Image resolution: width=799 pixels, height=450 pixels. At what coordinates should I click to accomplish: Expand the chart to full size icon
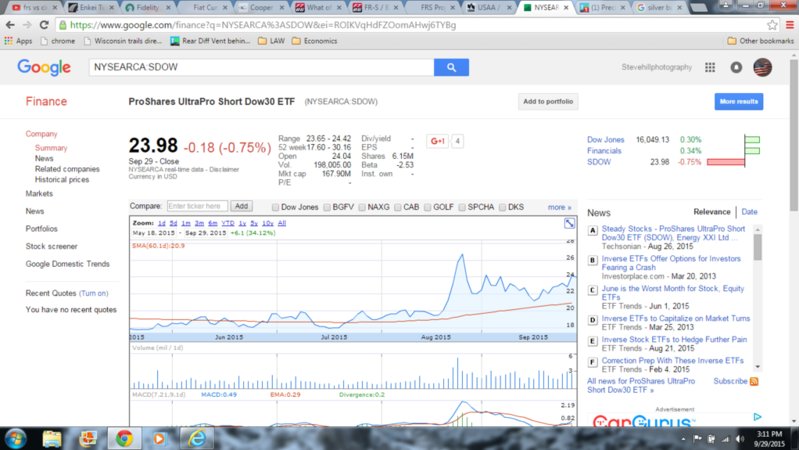[569, 223]
